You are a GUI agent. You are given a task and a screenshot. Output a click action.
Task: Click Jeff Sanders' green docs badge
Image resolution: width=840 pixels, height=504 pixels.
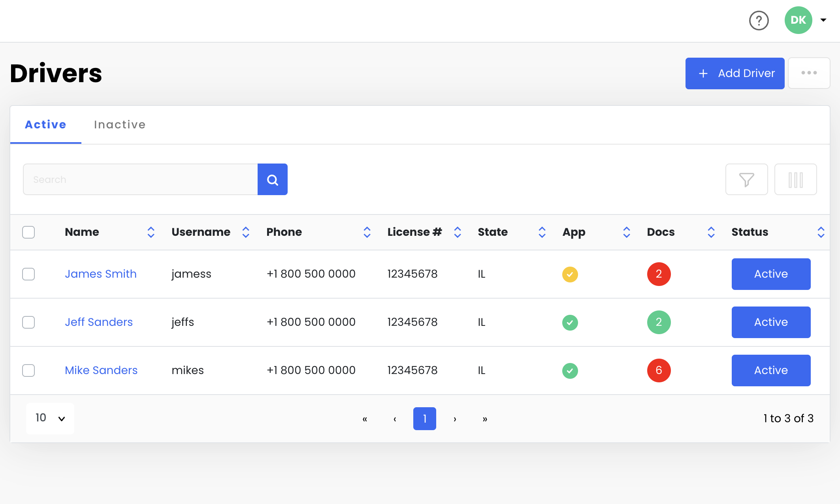[x=659, y=322]
